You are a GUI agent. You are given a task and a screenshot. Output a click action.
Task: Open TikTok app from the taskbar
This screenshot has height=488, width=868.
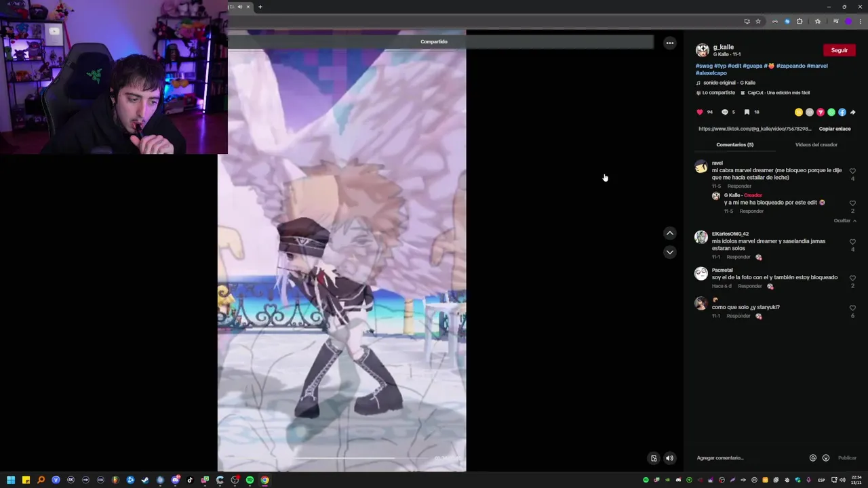(x=190, y=480)
